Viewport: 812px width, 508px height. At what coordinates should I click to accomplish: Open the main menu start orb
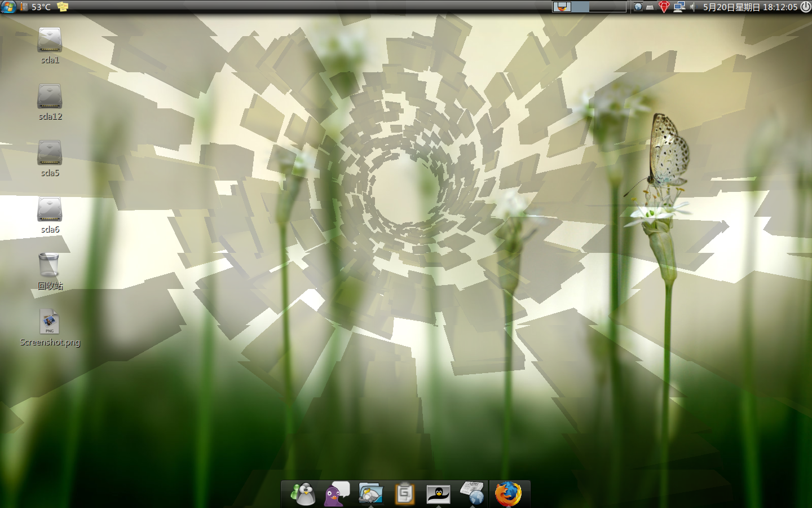tap(8, 7)
